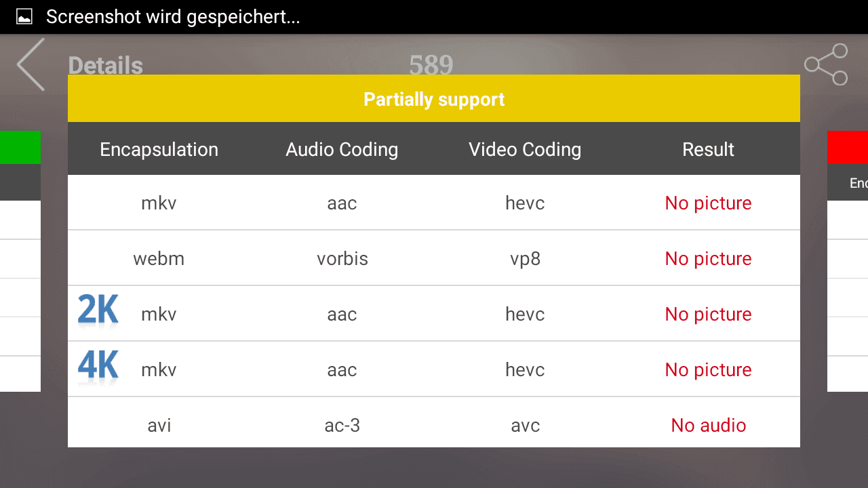Click the Encapsulation column header
Image resolution: width=868 pixels, height=488 pixels.
[x=159, y=149]
